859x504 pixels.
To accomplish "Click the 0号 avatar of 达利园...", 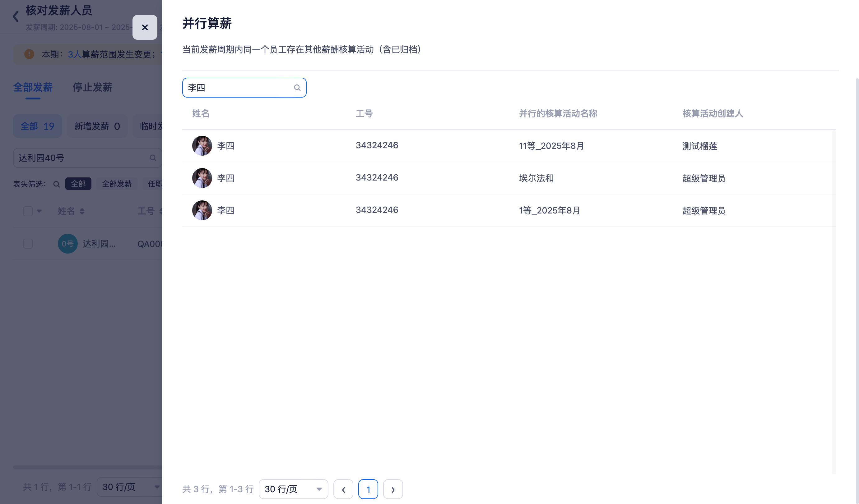I will pos(68,244).
